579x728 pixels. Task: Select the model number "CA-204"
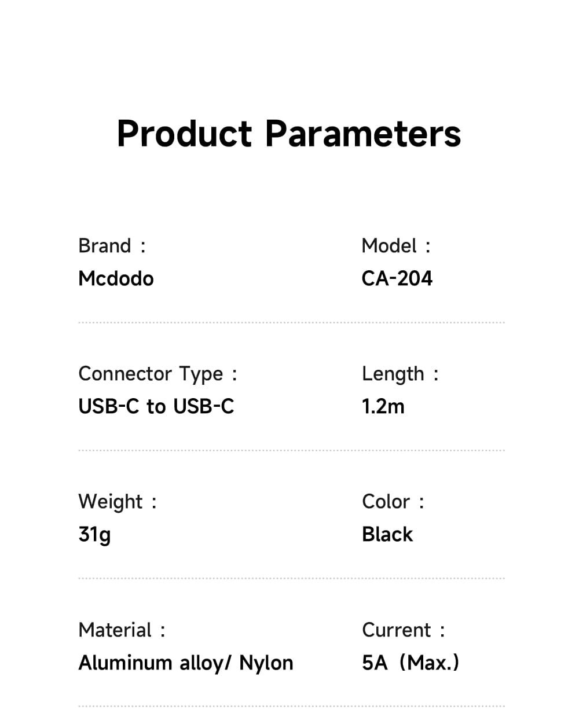pyautogui.click(x=397, y=279)
